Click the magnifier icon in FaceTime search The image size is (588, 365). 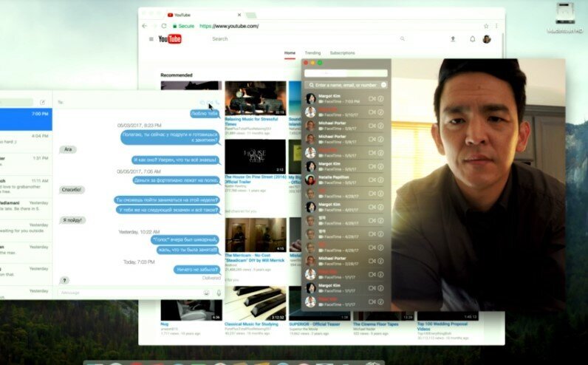(x=311, y=85)
